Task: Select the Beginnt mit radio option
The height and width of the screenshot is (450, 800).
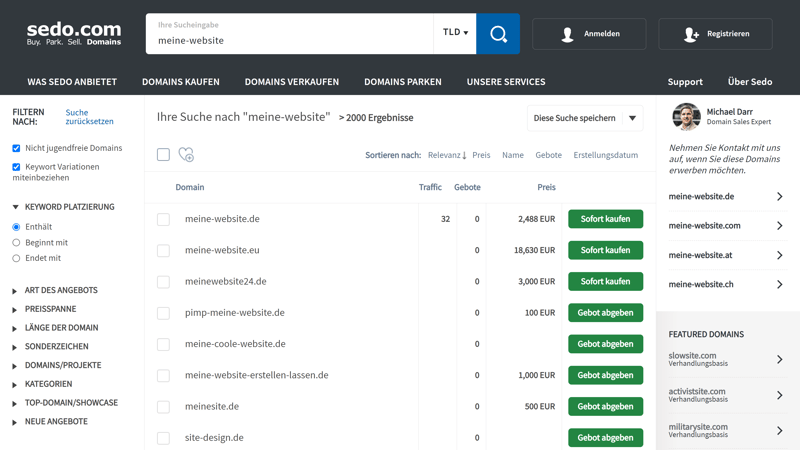Action: click(16, 242)
